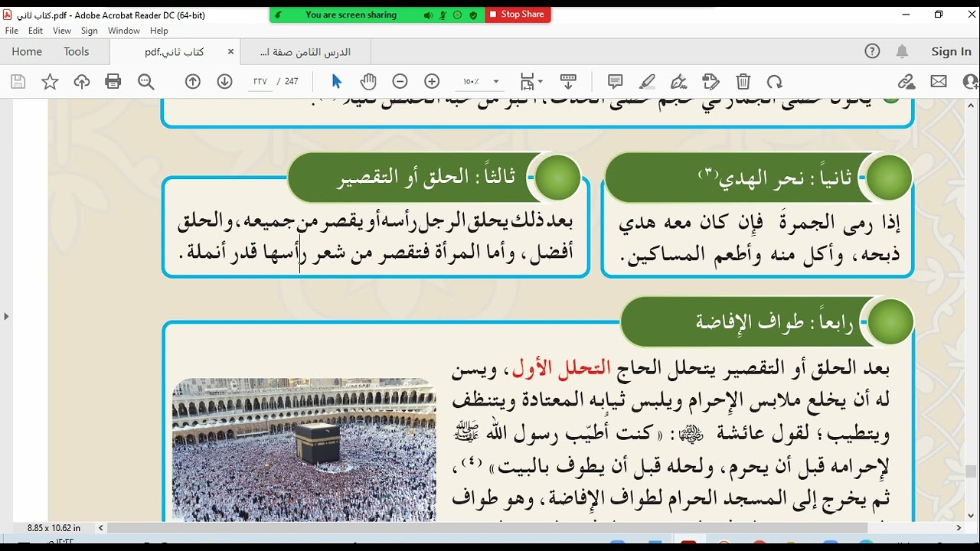Open the notifications bell

click(902, 51)
